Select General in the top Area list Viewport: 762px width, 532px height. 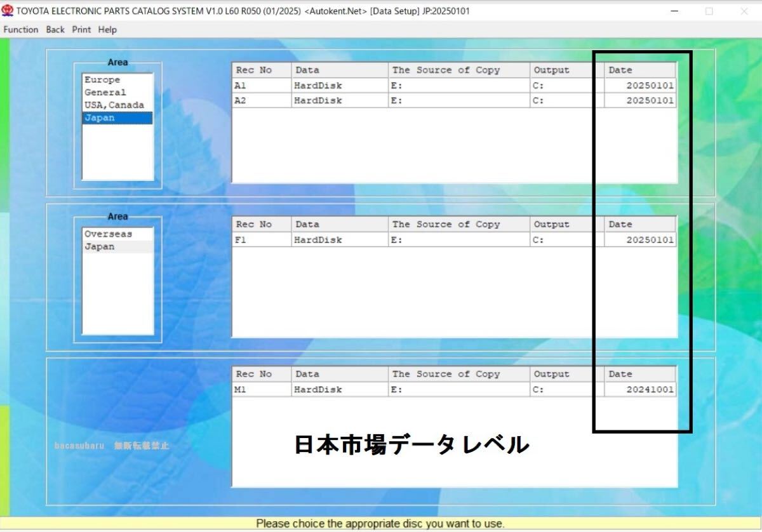point(105,93)
